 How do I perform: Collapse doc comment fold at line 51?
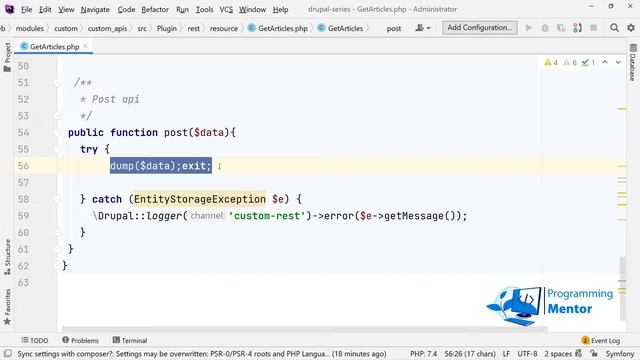pyautogui.click(x=58, y=83)
